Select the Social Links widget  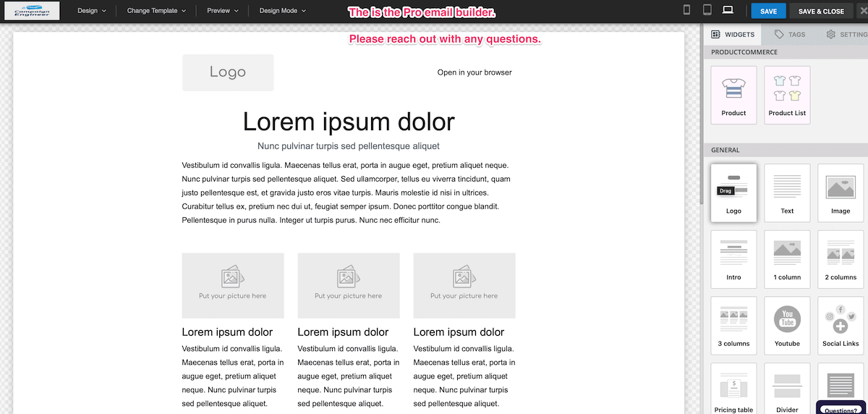coord(841,325)
